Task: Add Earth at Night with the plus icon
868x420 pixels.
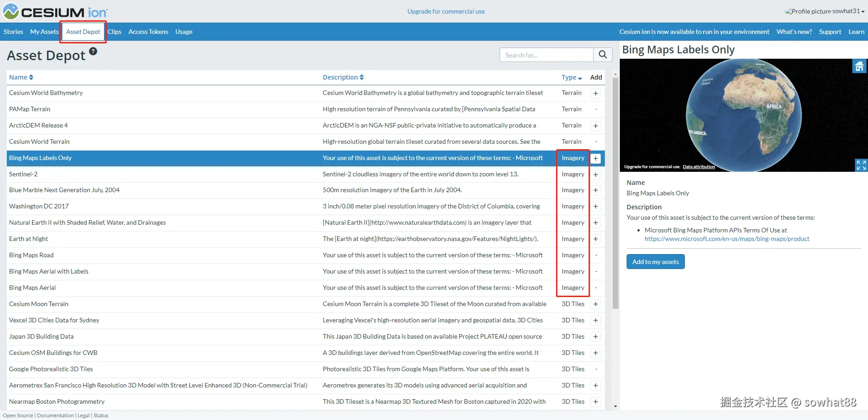Action: [596, 239]
